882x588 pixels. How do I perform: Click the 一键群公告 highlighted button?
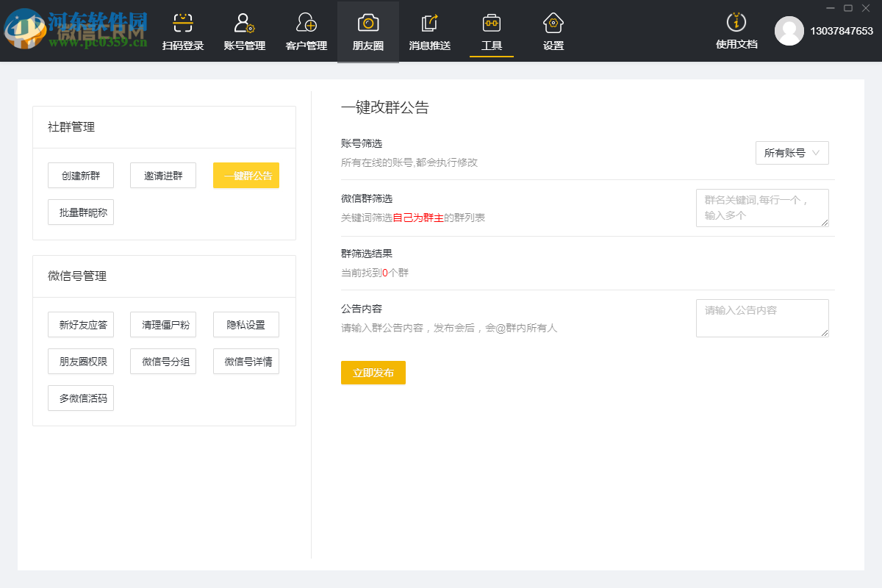[x=245, y=175]
